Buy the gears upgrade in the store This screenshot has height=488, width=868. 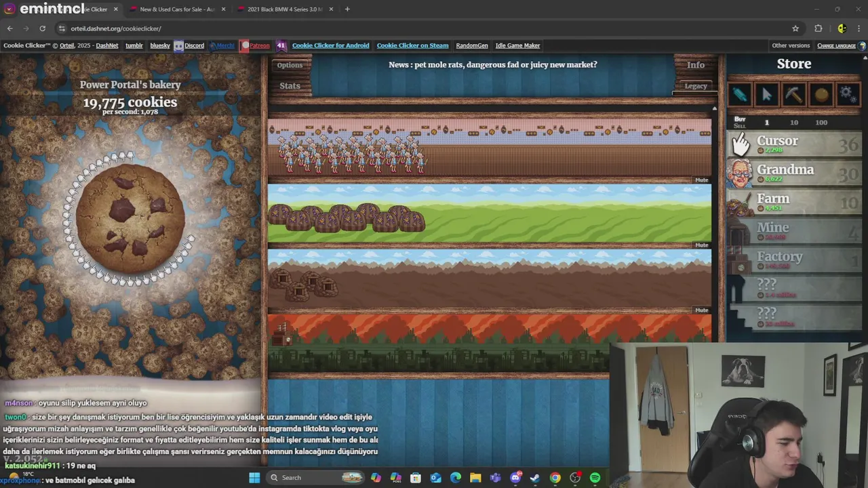pos(848,95)
